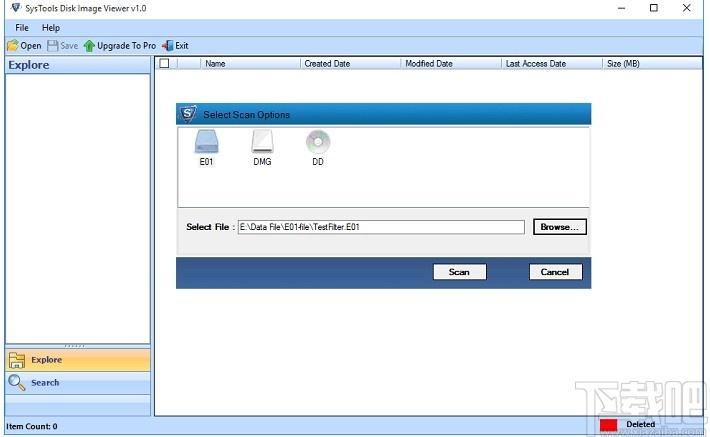Click the Open folder toolbar icon
710x437 pixels.
[12, 46]
